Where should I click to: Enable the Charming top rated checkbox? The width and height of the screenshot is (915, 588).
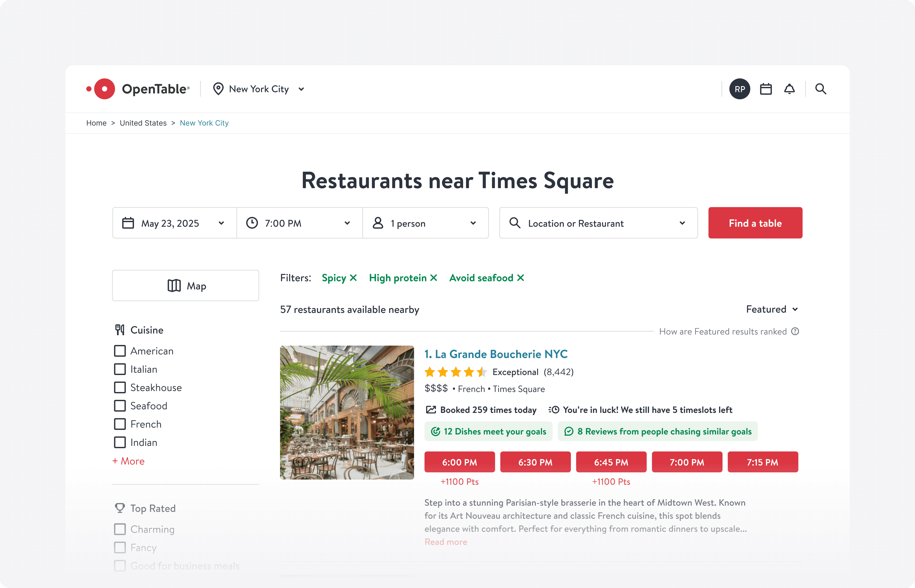[120, 529]
